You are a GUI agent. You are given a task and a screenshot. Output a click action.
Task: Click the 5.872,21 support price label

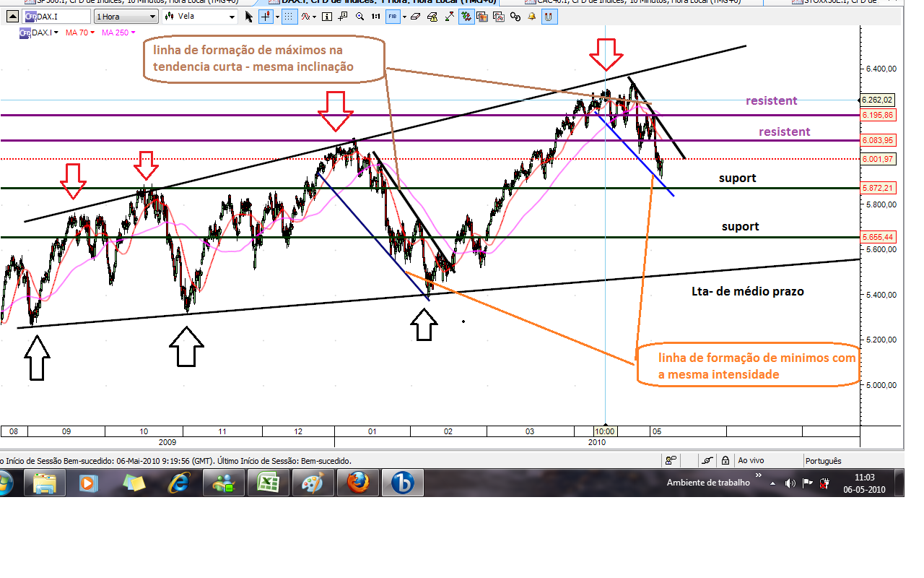[x=877, y=188]
